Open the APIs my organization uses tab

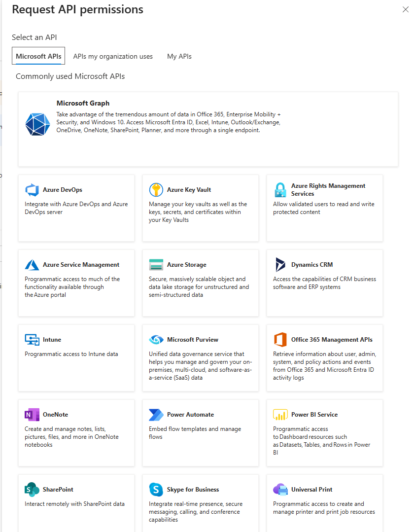(113, 56)
